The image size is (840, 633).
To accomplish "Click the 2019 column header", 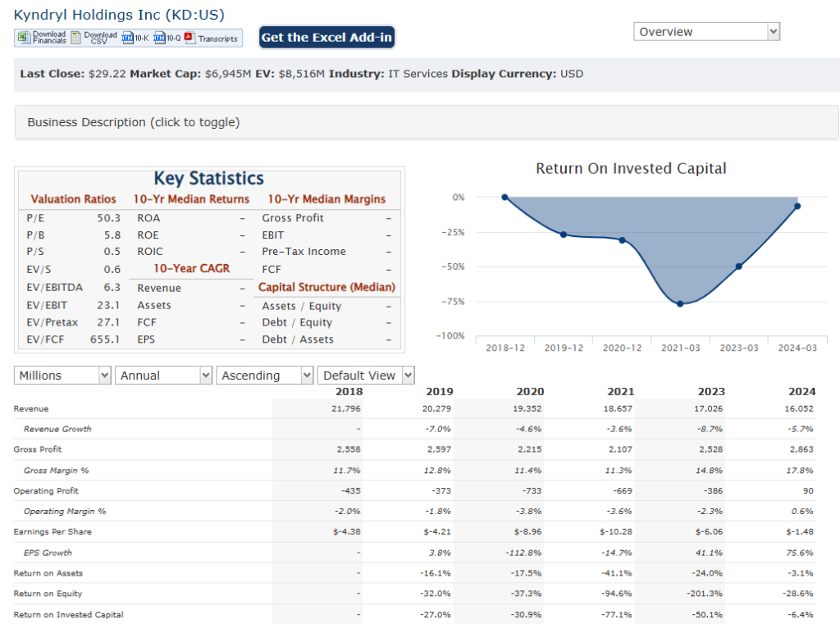I will [440, 391].
